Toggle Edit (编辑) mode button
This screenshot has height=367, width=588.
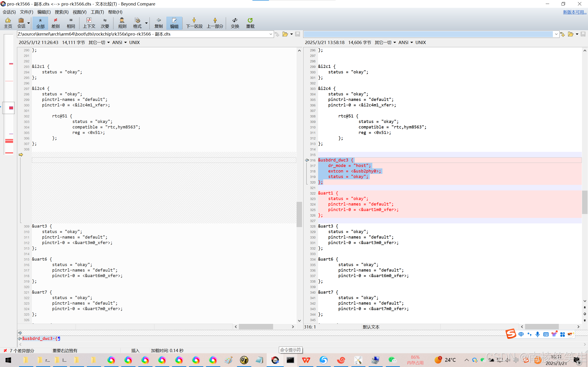[x=174, y=23]
